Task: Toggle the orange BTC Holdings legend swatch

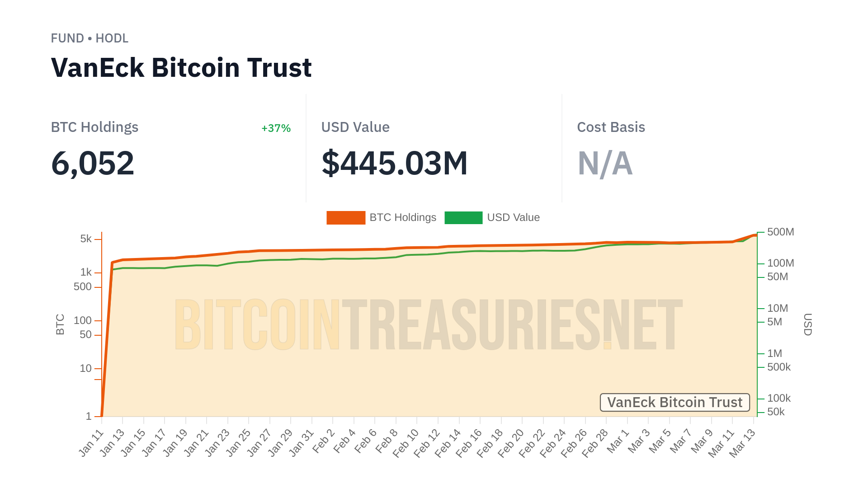Action: coord(346,218)
